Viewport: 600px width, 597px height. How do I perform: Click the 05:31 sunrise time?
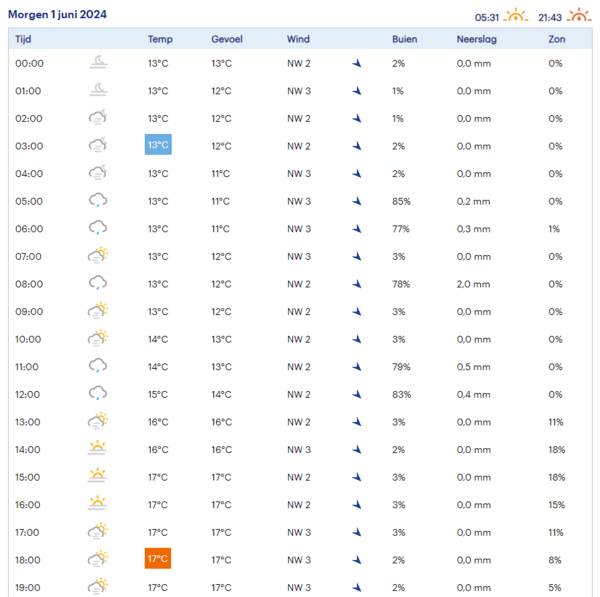click(x=487, y=18)
